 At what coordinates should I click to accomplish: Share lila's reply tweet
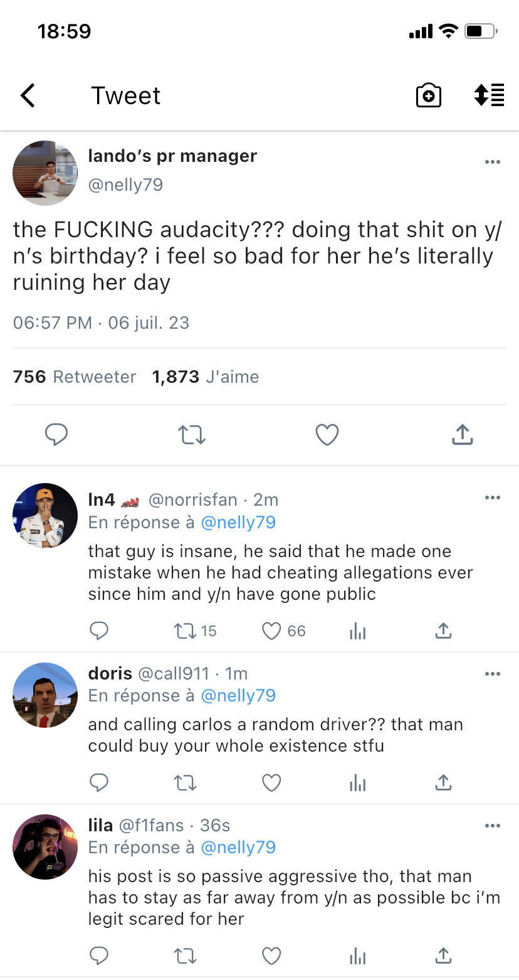coord(443,956)
